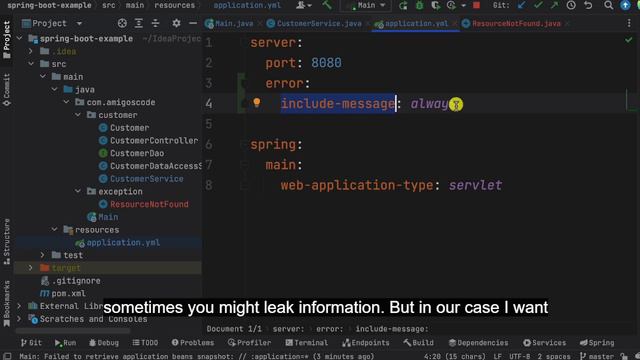This screenshot has height=360, width=640.
Task: Collapse all in Project panel
Action: (156, 23)
